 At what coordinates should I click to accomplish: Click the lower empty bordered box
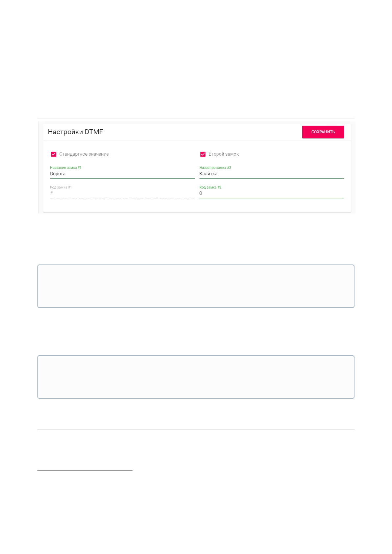[196, 377]
